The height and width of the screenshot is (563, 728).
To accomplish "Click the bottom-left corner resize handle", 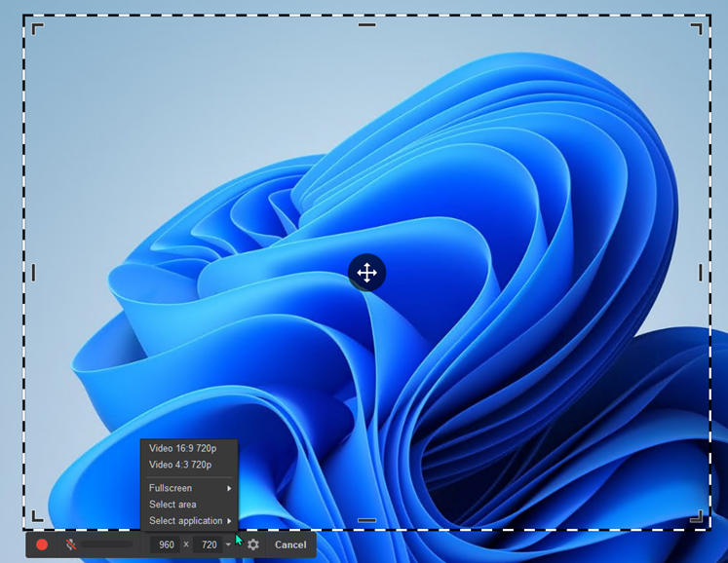I will click(x=38, y=515).
